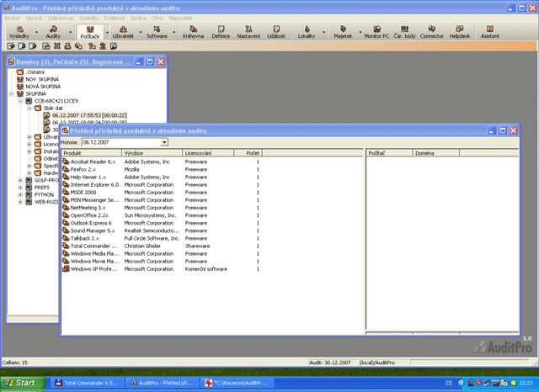Click the seventh icon in the secondary toolbar
Viewport: 539px width, 392px height.
(78, 46)
